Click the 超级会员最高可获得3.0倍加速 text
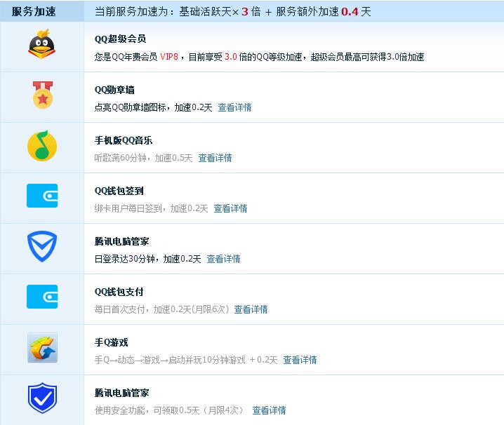Image resolution: width=504 pixels, height=425 pixels. (367, 57)
